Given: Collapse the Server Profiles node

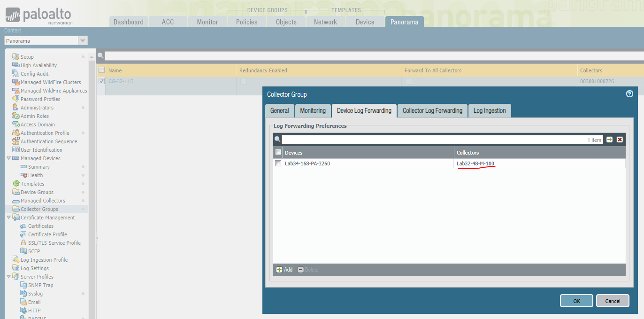Looking at the screenshot, I should [x=8, y=277].
